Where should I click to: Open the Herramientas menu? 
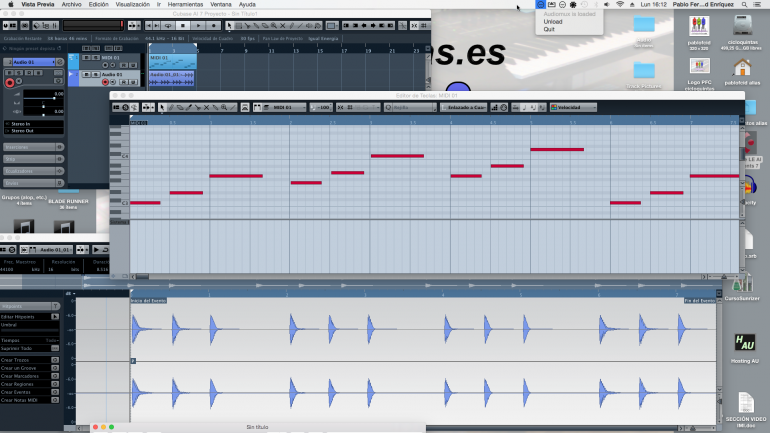click(185, 4)
